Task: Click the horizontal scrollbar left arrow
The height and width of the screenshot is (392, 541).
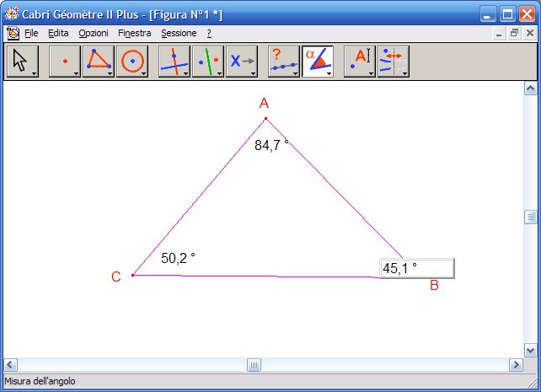Action: click(x=10, y=365)
